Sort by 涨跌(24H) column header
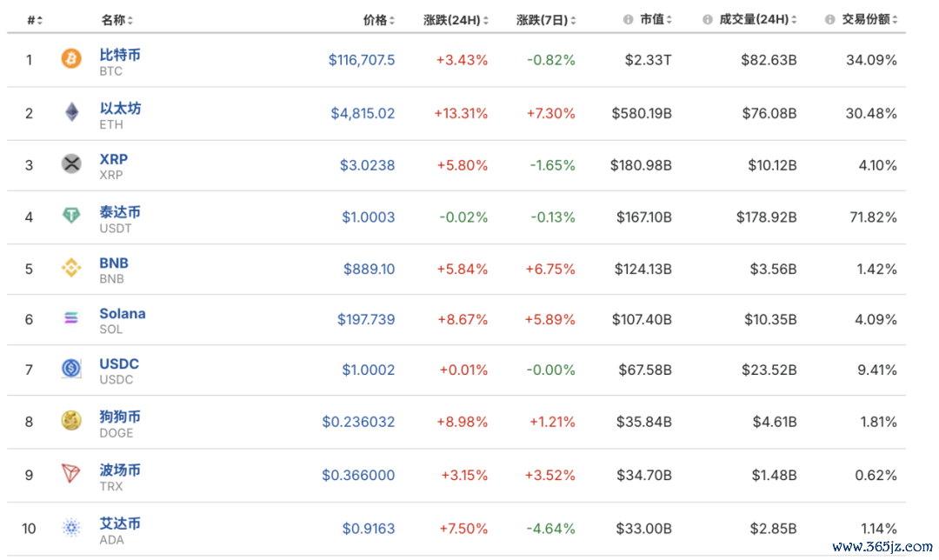Image resolution: width=939 pixels, height=560 pixels. [456, 20]
